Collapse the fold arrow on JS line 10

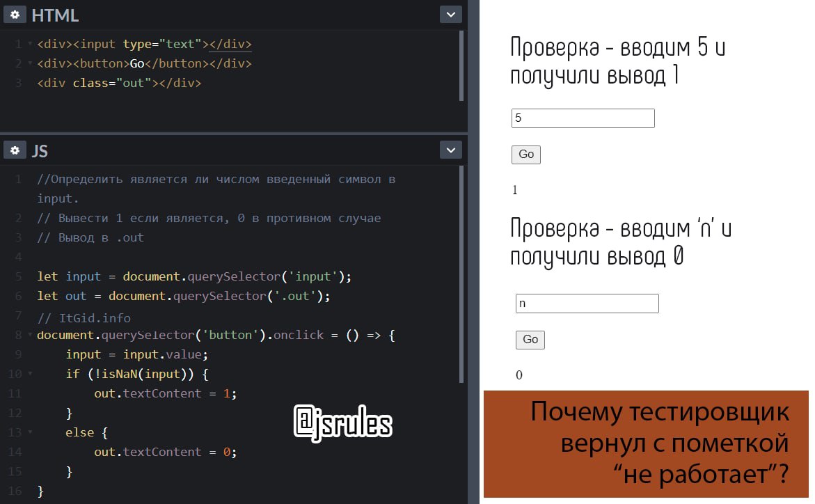[x=30, y=374]
